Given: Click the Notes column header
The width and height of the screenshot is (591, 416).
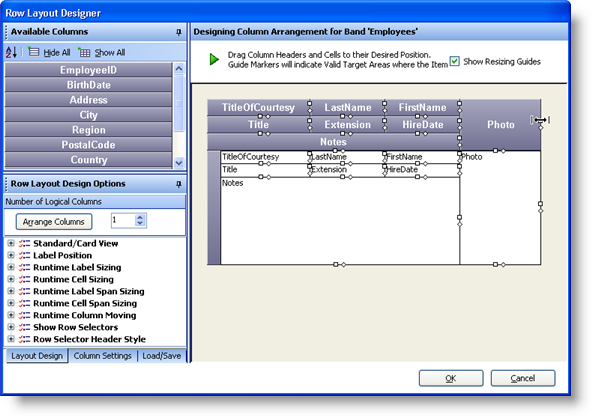Looking at the screenshot, I should tap(333, 142).
